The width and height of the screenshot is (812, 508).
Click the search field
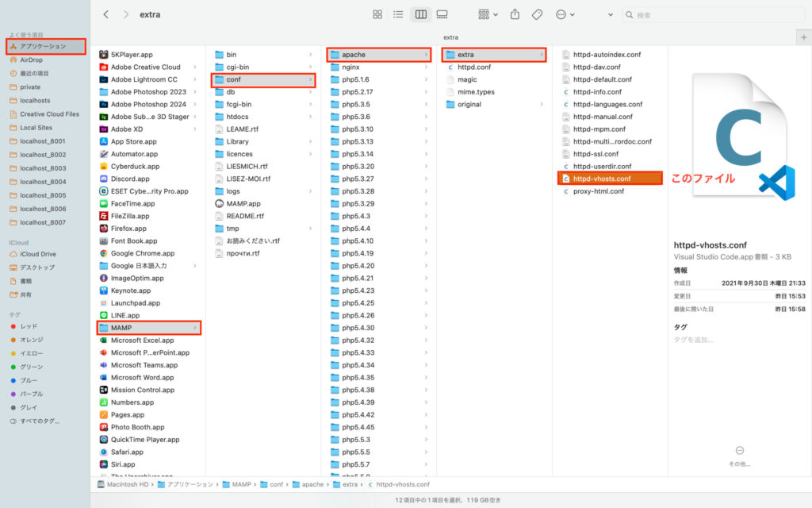click(714, 15)
